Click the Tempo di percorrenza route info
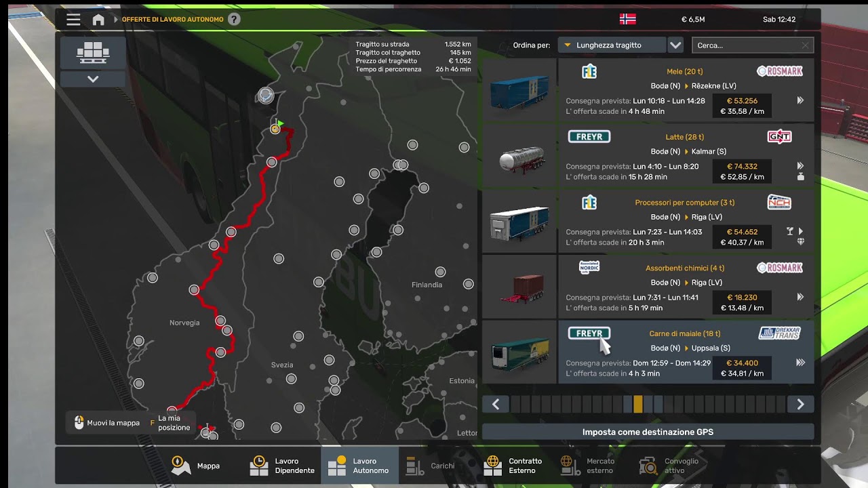The image size is (868, 488). click(x=413, y=69)
